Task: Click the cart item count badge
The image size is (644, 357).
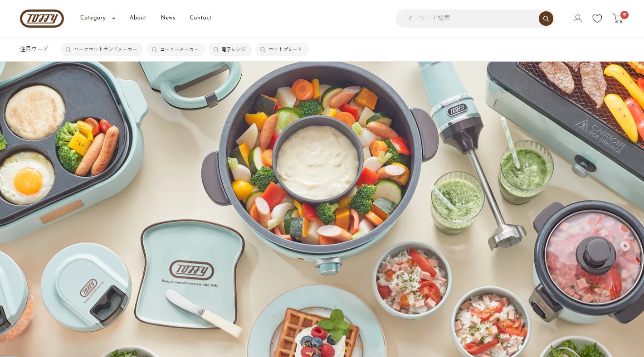Action: pyautogui.click(x=624, y=14)
